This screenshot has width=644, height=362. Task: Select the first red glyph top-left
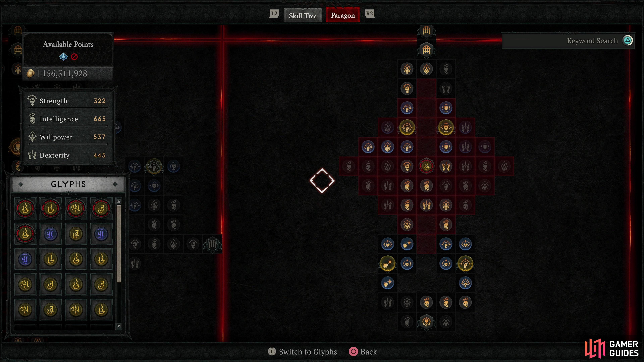point(26,208)
